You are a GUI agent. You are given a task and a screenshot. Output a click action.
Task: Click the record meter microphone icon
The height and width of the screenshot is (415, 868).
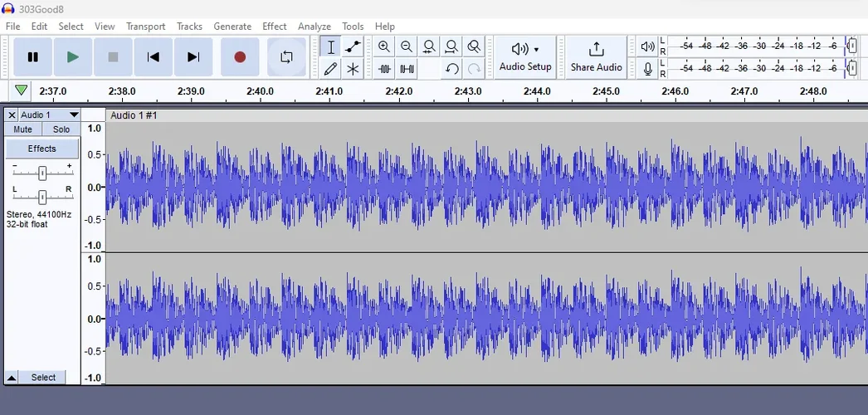pos(647,69)
